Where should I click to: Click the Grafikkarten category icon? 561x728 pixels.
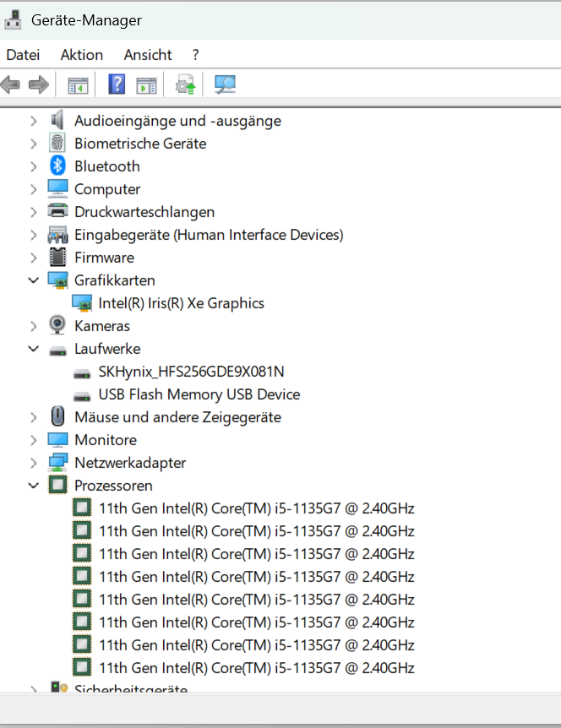pos(57,280)
